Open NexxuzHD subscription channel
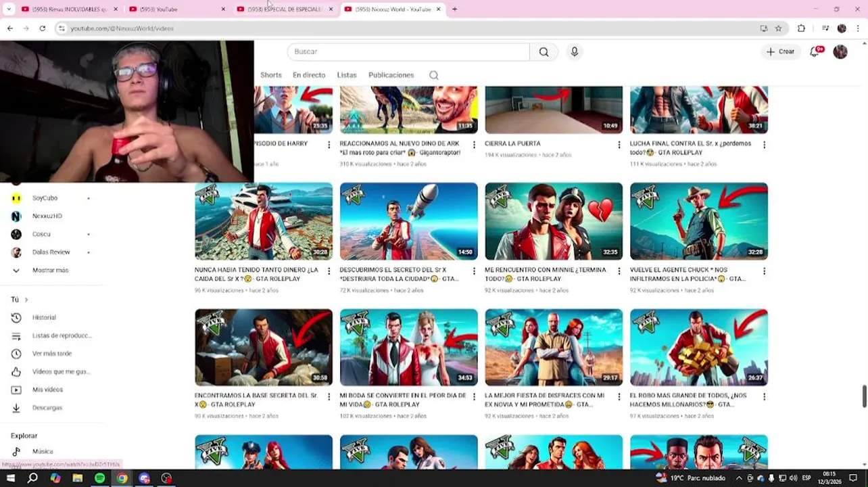The width and height of the screenshot is (868, 487). (x=47, y=216)
